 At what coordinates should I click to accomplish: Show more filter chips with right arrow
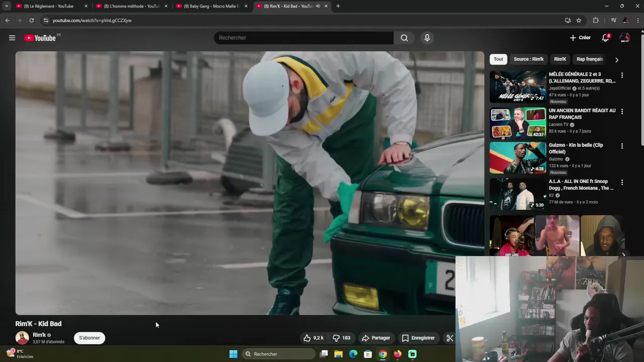(x=617, y=60)
